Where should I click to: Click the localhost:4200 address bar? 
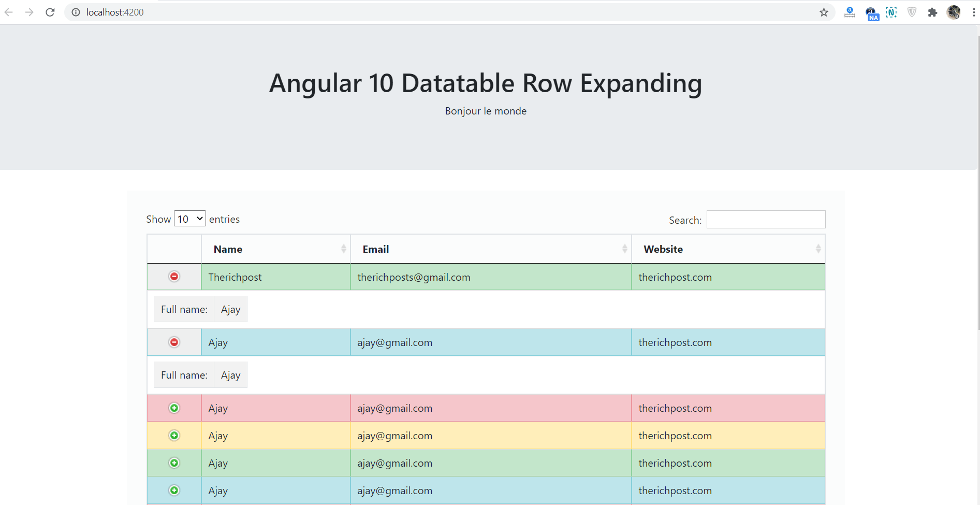pos(362,12)
